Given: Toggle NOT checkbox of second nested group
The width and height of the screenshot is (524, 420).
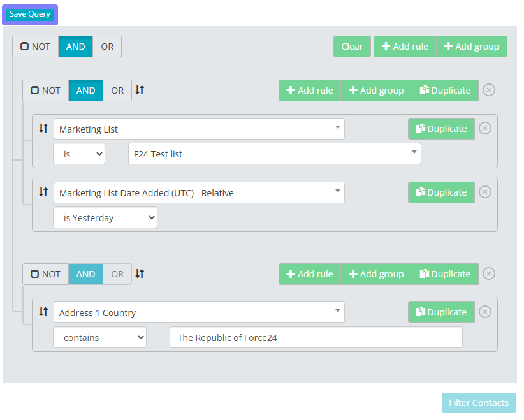Looking at the screenshot, I should [34, 274].
